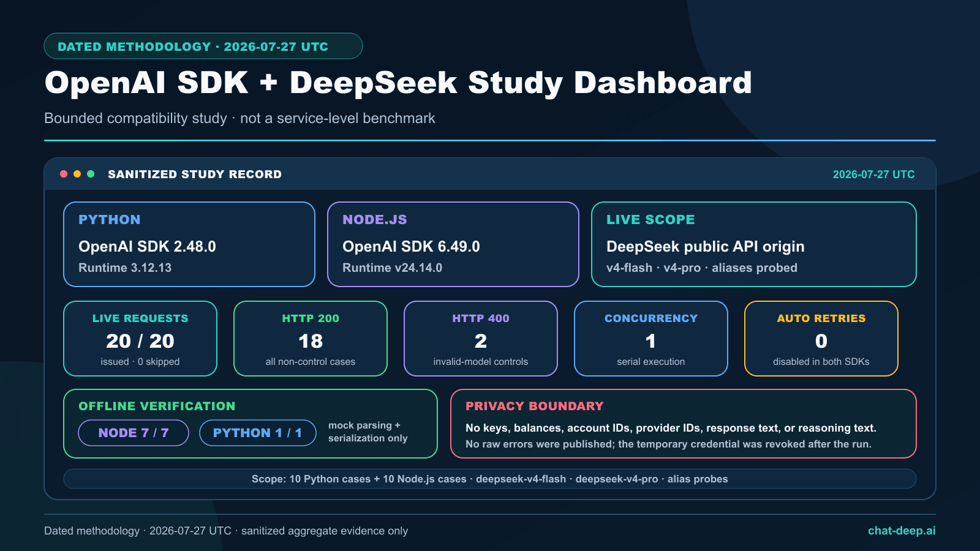Click 'Runtime 3.12.13' text
The height and width of the screenshot is (551, 980).
(x=125, y=268)
